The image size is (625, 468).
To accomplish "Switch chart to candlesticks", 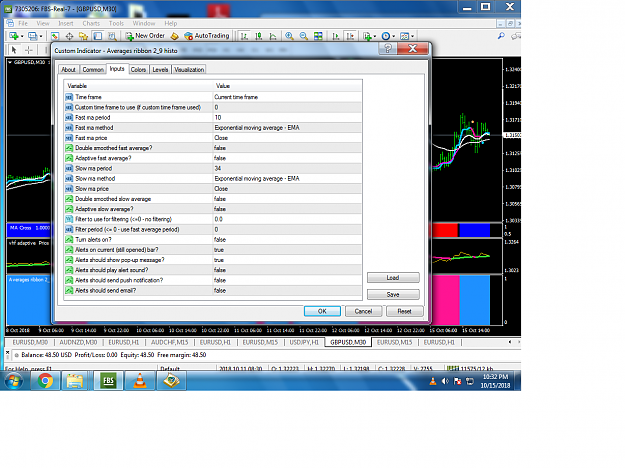I will click(x=259, y=36).
